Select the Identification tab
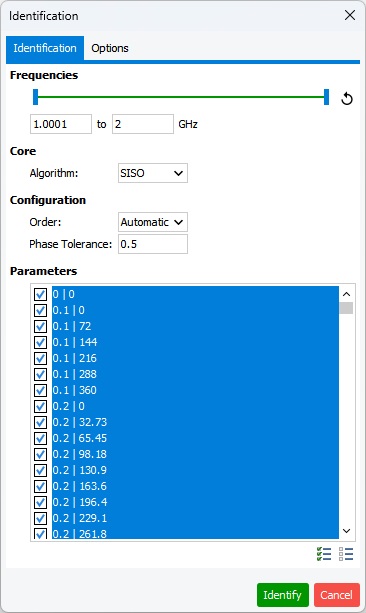The height and width of the screenshot is (613, 366). point(45,48)
